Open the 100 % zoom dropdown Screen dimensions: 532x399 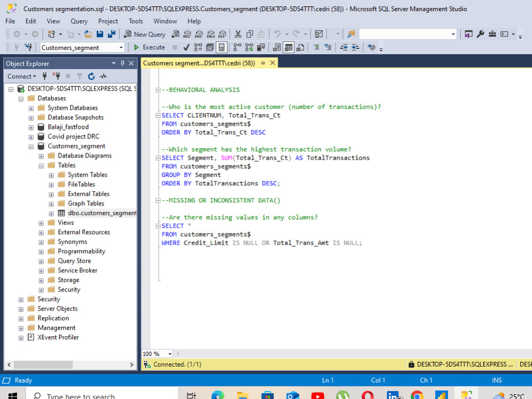(170, 354)
